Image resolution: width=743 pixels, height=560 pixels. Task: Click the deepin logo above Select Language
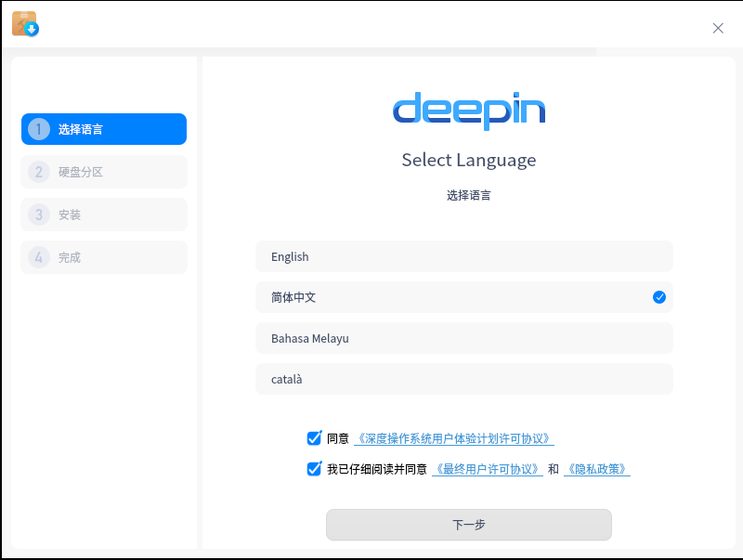(x=468, y=110)
